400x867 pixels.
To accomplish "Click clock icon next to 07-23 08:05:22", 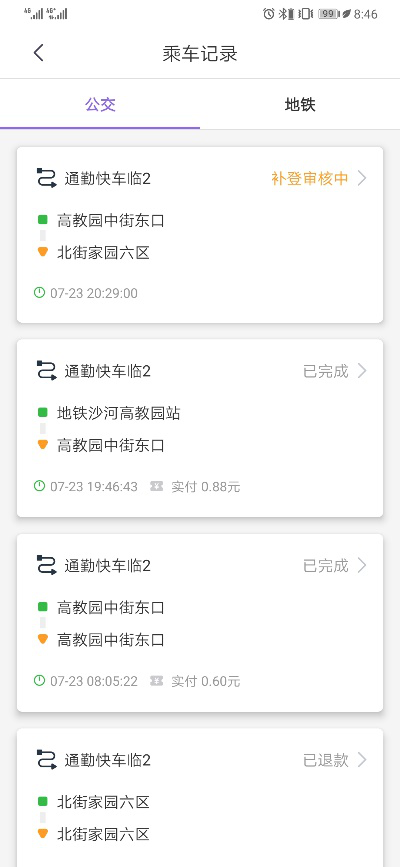I will pyautogui.click(x=39, y=681).
